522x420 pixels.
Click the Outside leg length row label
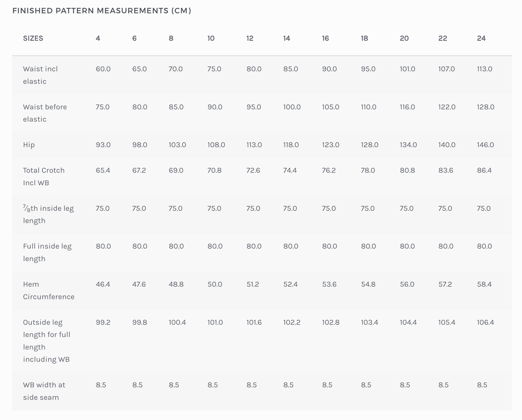[x=47, y=341]
